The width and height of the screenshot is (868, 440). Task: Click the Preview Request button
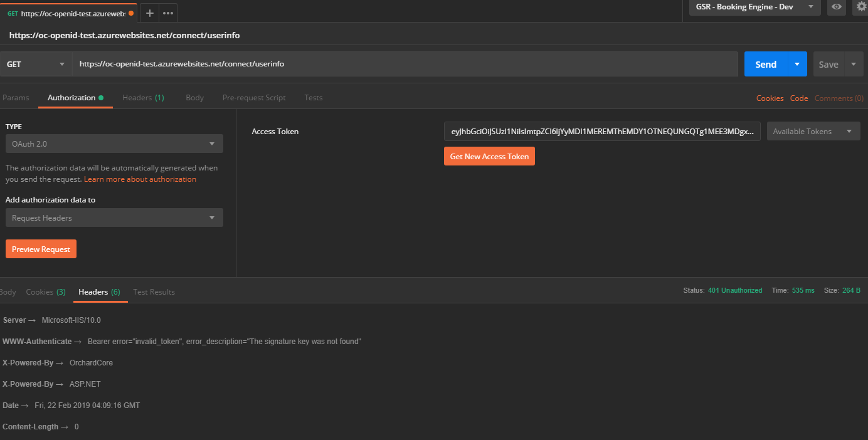pos(41,248)
